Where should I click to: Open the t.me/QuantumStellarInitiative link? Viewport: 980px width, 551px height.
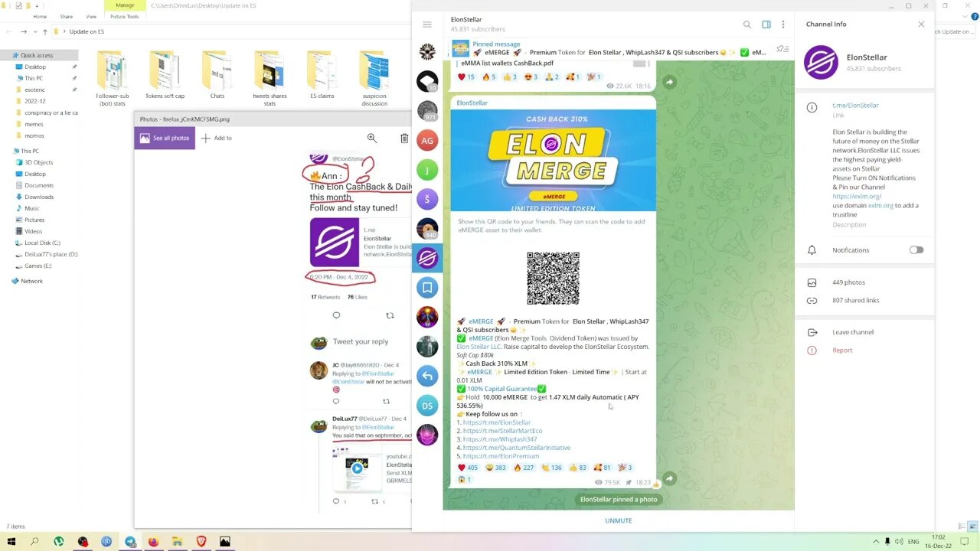coord(517,448)
